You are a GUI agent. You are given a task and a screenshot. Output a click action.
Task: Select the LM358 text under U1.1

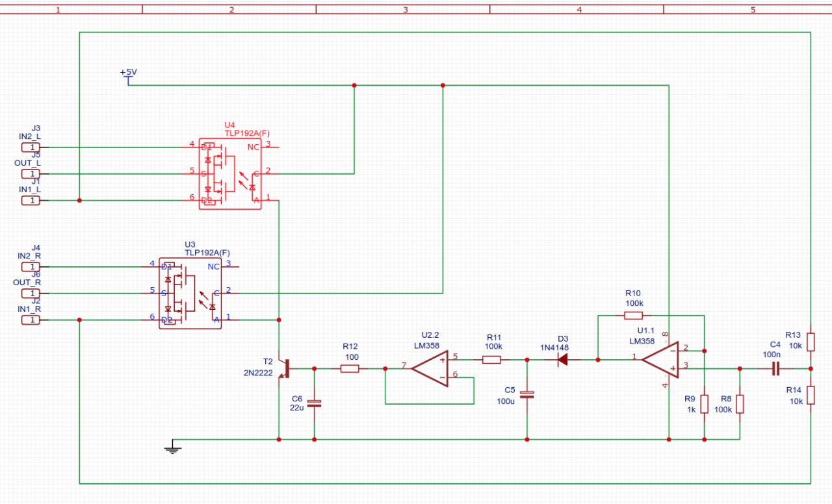coord(642,340)
